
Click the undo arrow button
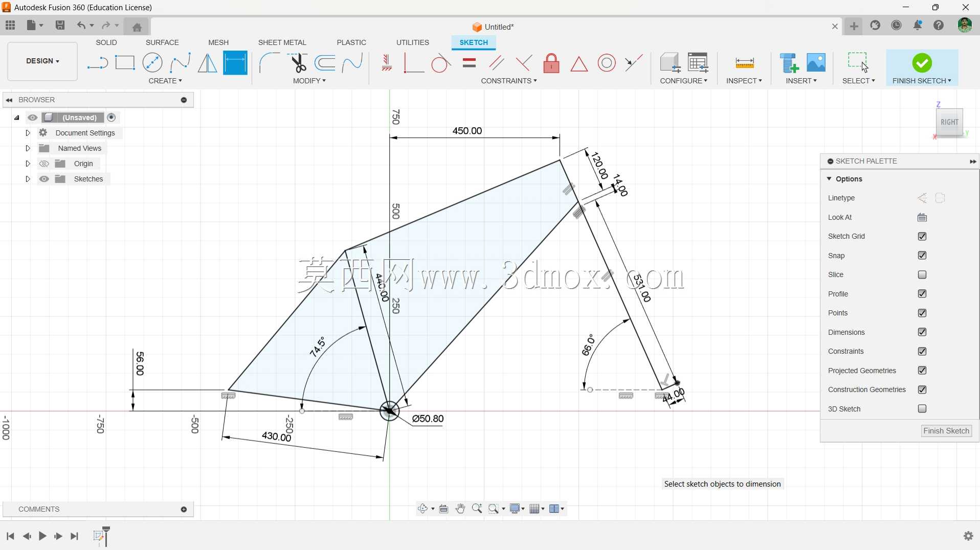coord(81,25)
